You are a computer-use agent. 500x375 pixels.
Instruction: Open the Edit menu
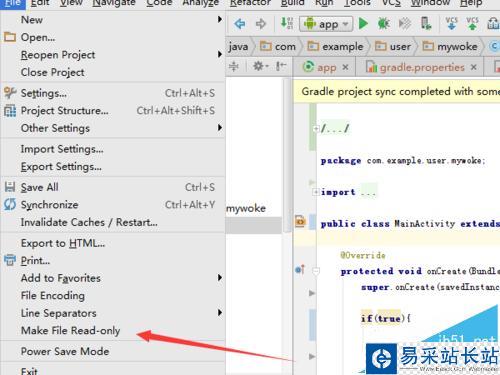coord(40,3)
